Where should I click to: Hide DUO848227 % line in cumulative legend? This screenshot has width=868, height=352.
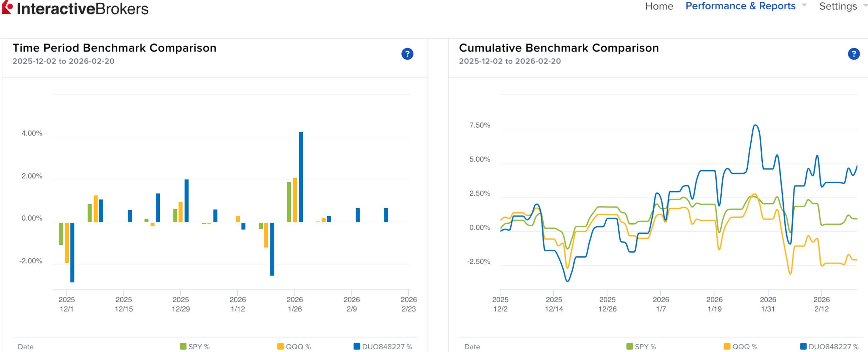click(x=829, y=346)
